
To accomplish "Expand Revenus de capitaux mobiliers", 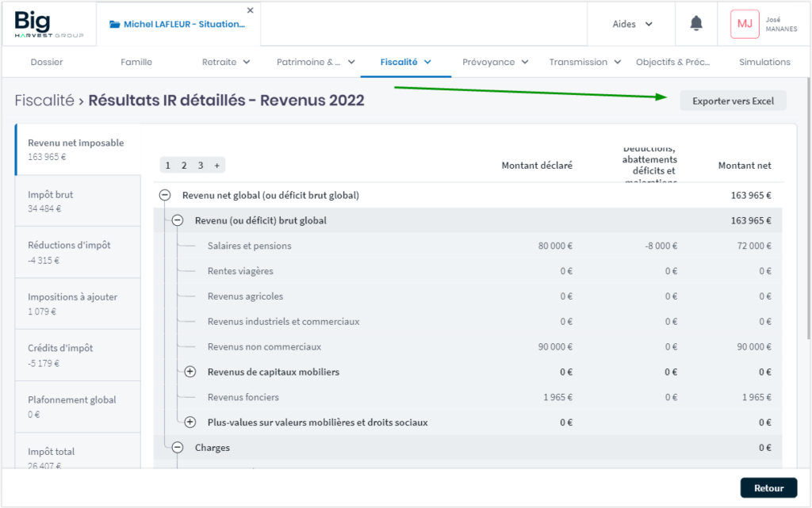I will pyautogui.click(x=190, y=372).
